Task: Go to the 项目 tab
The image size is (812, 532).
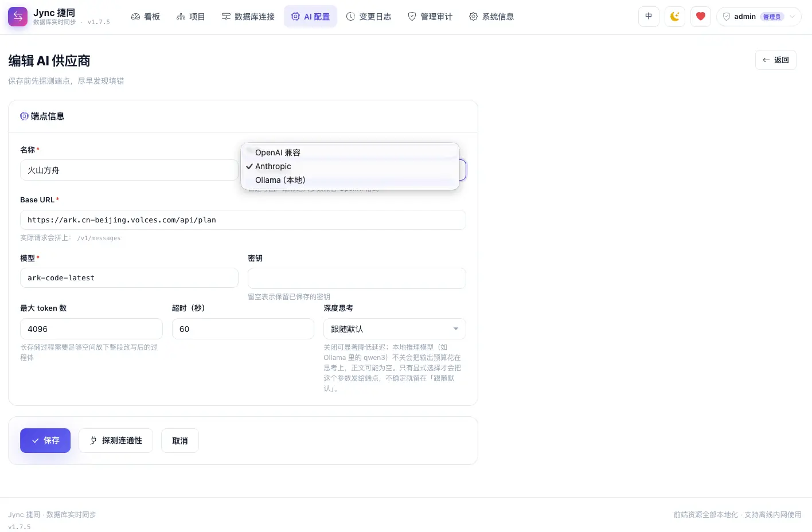Action: (x=191, y=17)
